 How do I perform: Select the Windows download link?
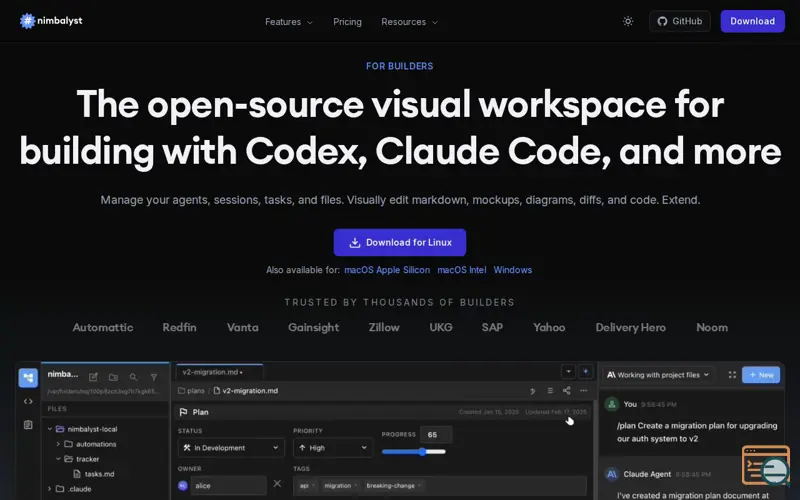pyautogui.click(x=512, y=270)
